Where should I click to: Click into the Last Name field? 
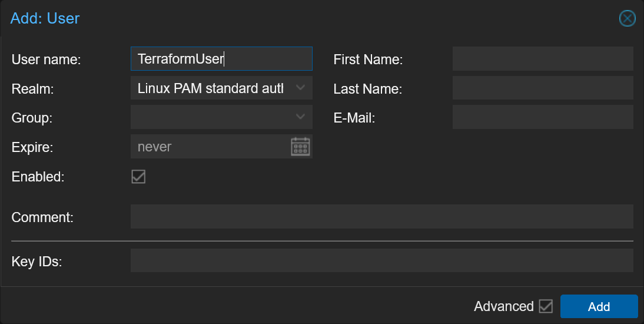coord(543,88)
